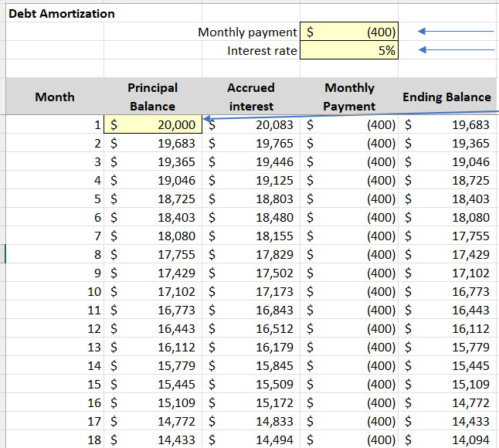This screenshot has width=499, height=448.
Task: Select the Accrued interest cell 19,765
Action: click(251, 143)
